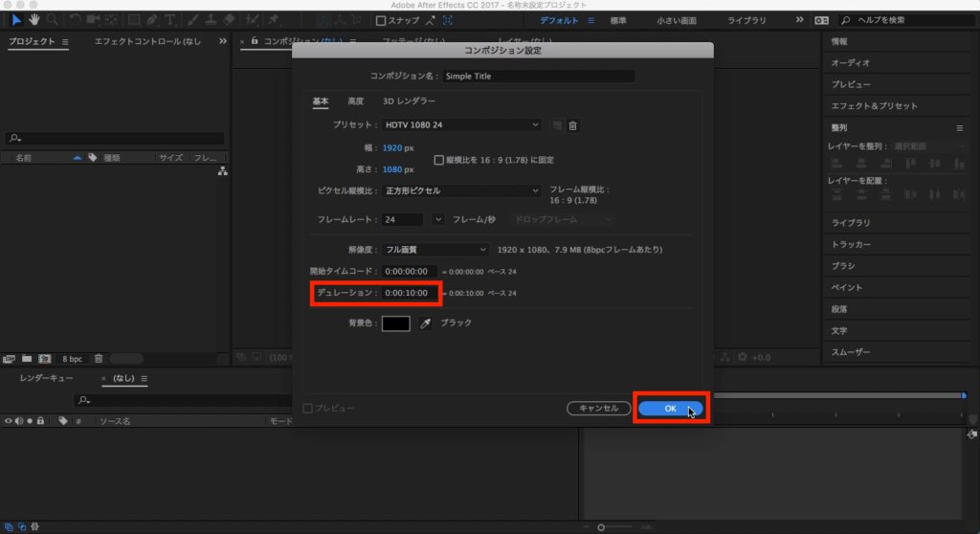Switch to the レンダーキュー tab

[x=46, y=378]
